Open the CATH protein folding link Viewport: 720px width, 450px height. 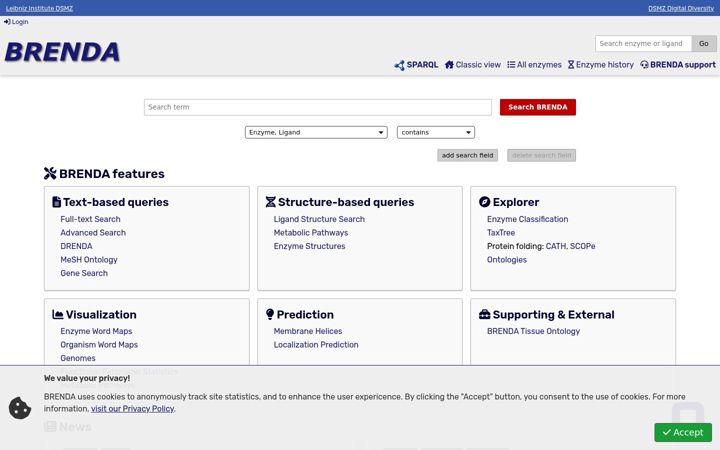[556, 246]
